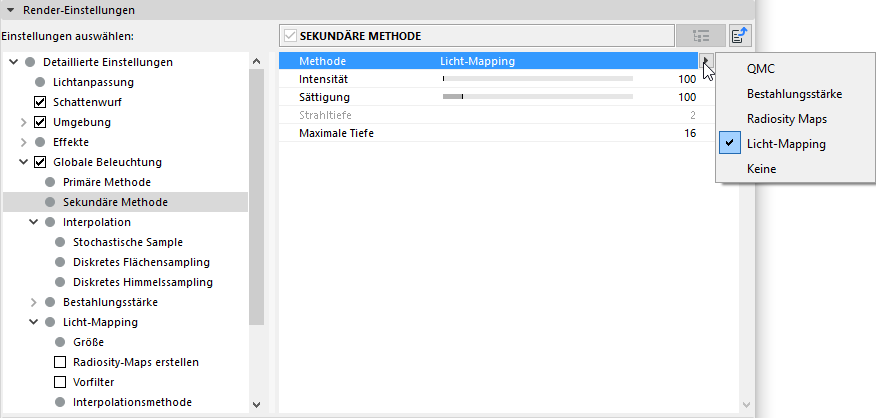Enable the Vorfilter checkbox
This screenshot has height=418, width=876.
[60, 382]
